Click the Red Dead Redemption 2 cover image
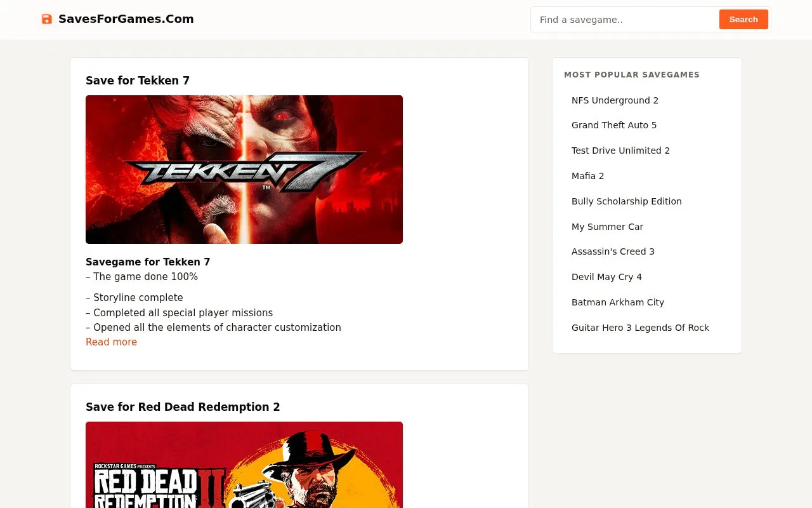Screen dimensions: 812x508 pos(244,465)
